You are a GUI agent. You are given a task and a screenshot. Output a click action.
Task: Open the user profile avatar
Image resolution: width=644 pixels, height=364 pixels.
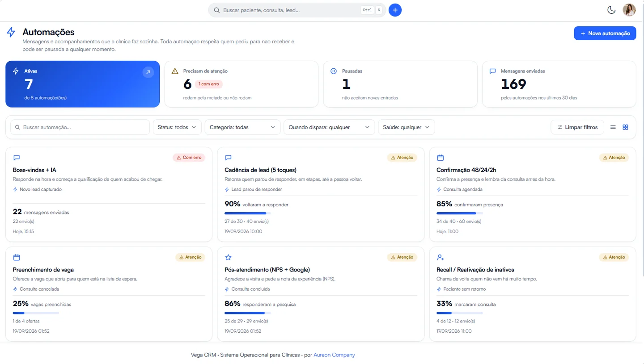click(x=629, y=10)
